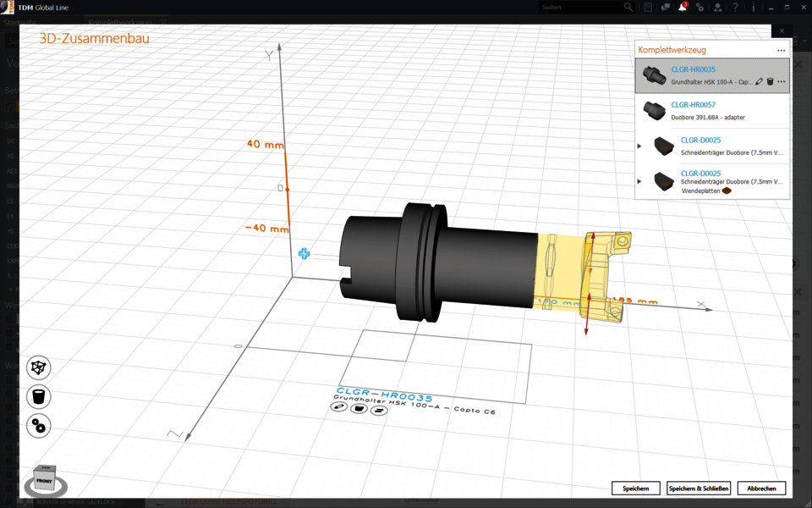Open first CLGR-D0025 link

[700, 140]
